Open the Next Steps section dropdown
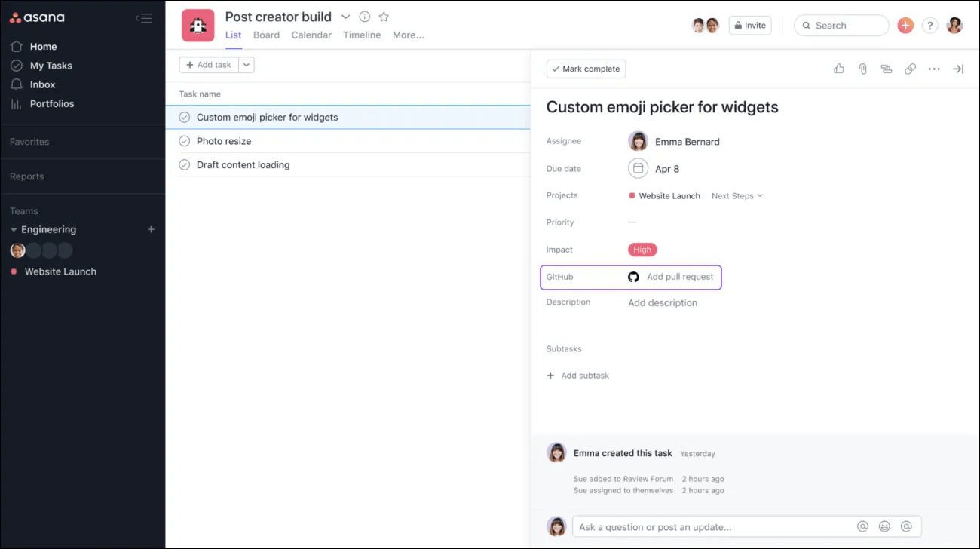Image resolution: width=980 pixels, height=549 pixels. click(737, 195)
